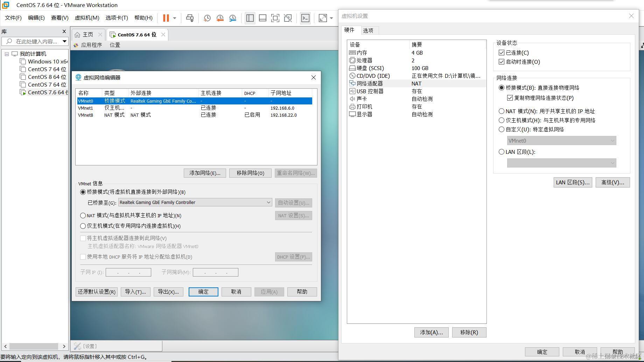Open the console view toolbar icon
The height and width of the screenshot is (362, 644).
305,18
